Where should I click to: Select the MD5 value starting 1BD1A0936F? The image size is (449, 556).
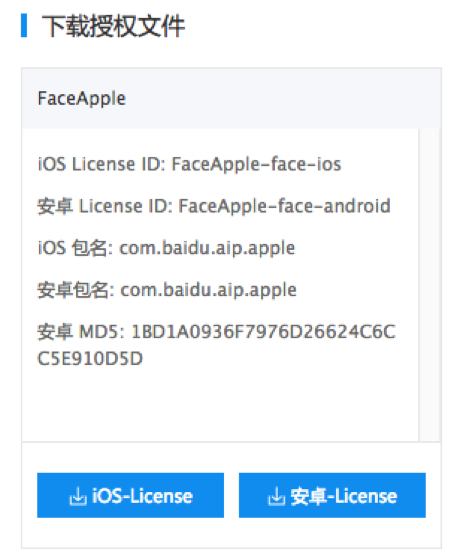263,332
